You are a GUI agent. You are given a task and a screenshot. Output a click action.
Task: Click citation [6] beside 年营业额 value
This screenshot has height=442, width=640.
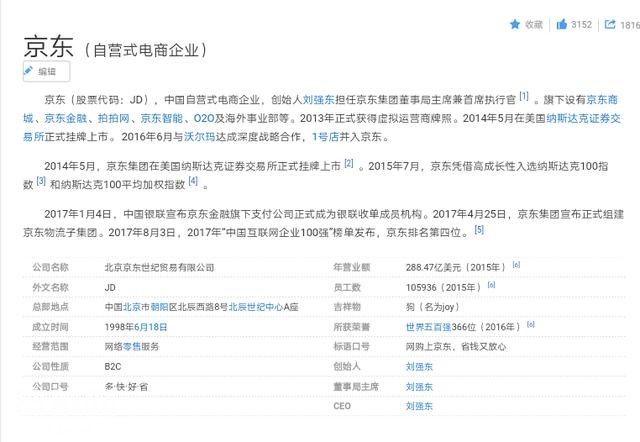(516, 264)
